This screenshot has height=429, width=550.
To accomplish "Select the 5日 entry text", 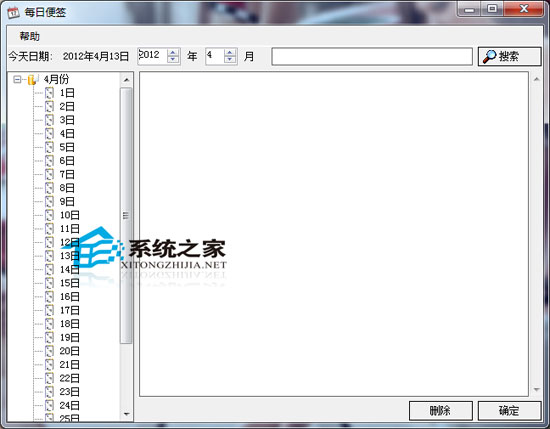I will tap(67, 147).
